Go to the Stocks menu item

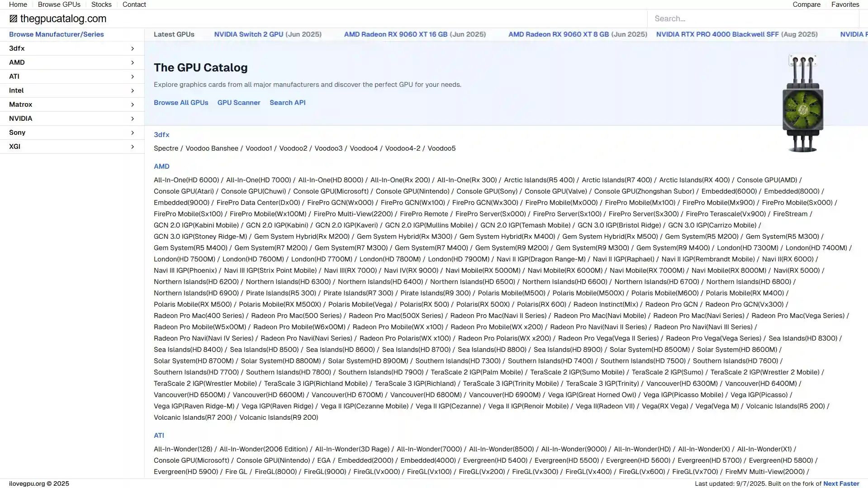click(x=101, y=5)
